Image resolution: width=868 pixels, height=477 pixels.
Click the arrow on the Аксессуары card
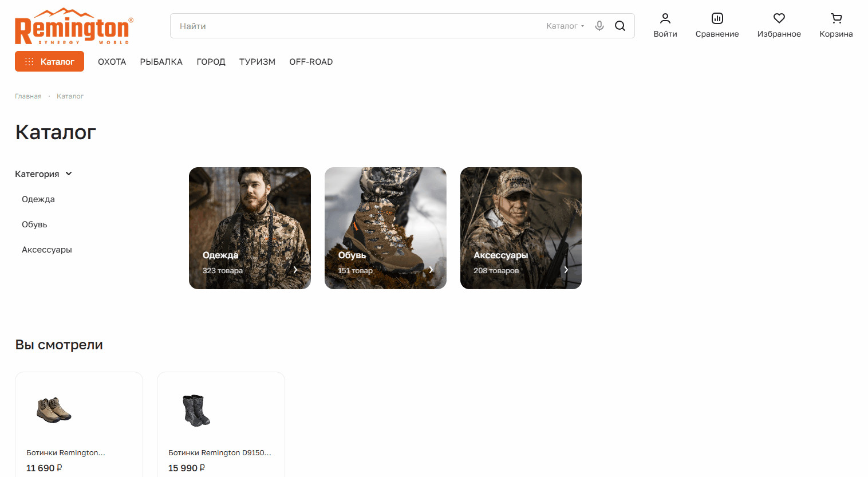(566, 270)
